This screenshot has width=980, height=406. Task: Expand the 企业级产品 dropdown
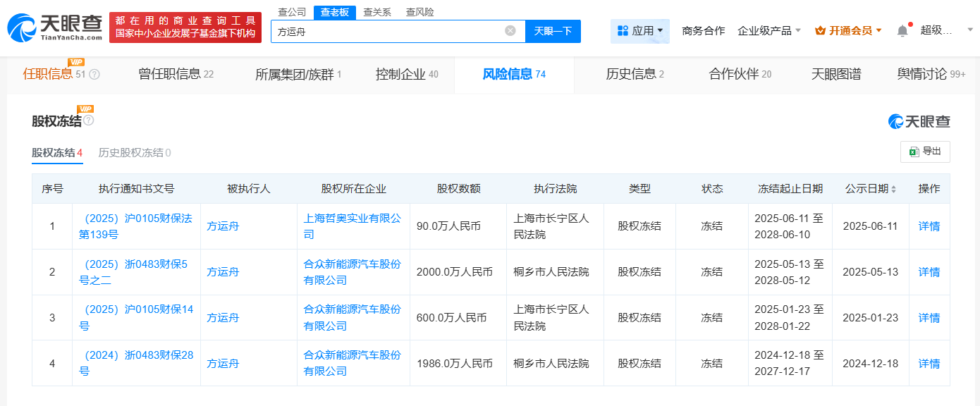click(769, 31)
